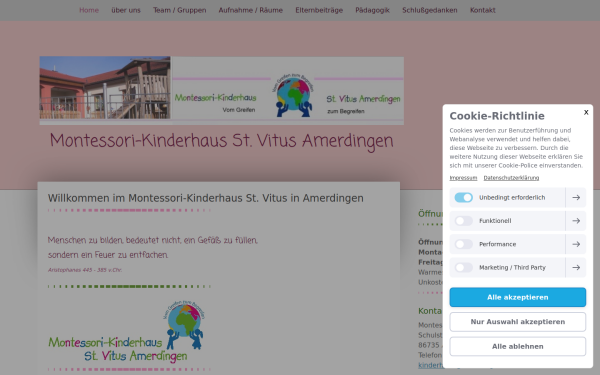
Task: Enable the Marketing / Third Party switch
Action: [x=463, y=267]
